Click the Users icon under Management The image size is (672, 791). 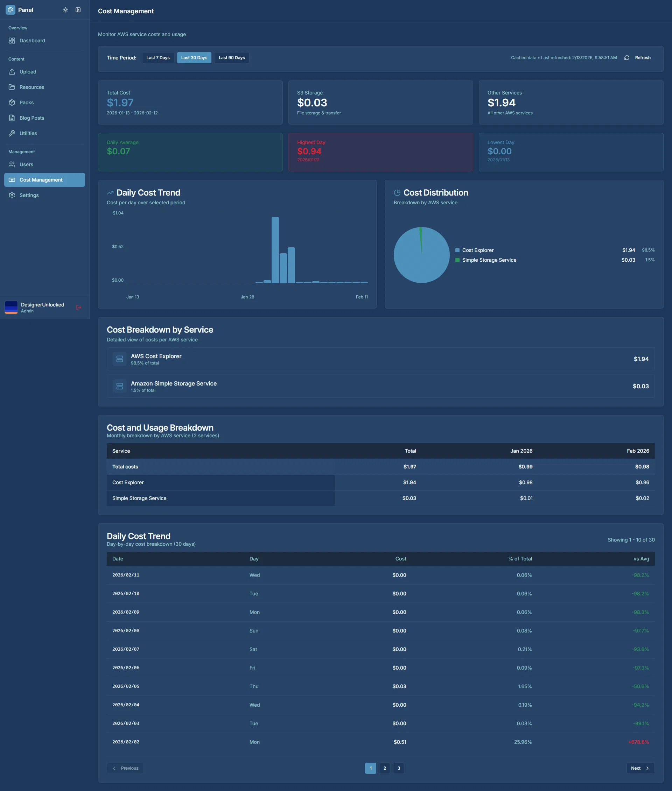click(x=12, y=164)
